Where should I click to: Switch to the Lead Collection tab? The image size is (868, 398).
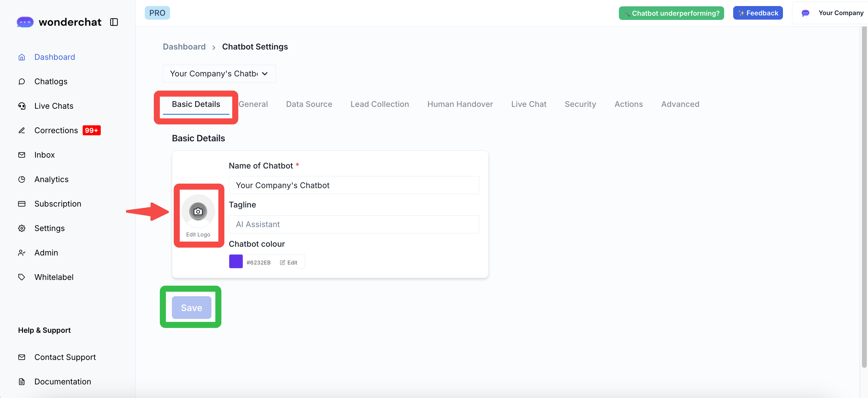tap(379, 104)
